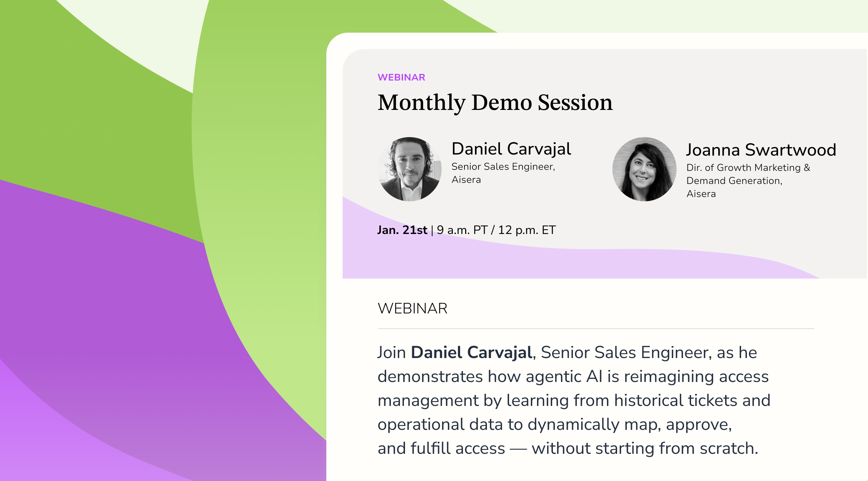Screen dimensions: 868x481
Task: Click the purple WEBINAR label
Action: pos(401,77)
